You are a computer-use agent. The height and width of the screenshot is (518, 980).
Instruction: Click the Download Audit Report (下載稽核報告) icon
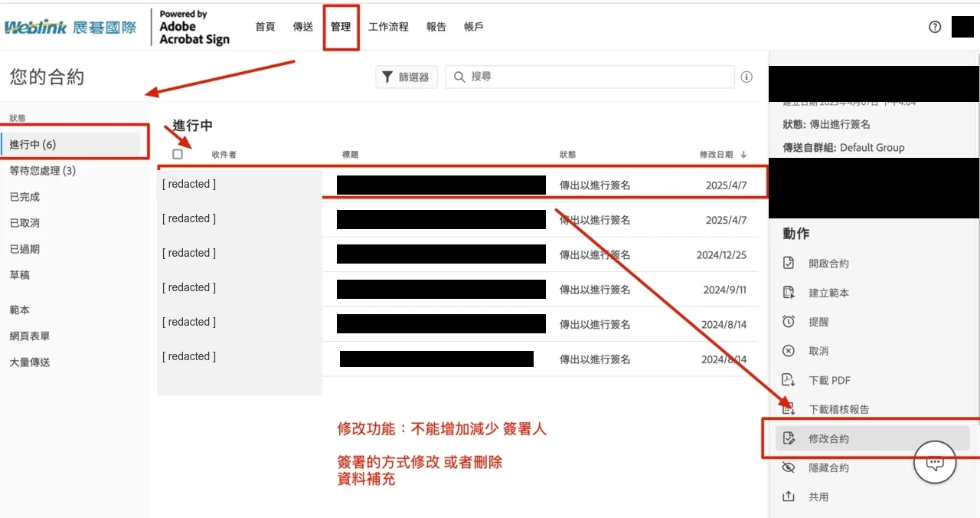point(789,408)
